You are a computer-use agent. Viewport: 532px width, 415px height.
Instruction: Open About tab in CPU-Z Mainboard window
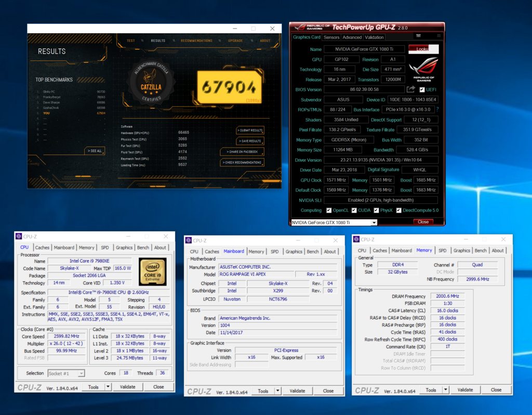[330, 252]
